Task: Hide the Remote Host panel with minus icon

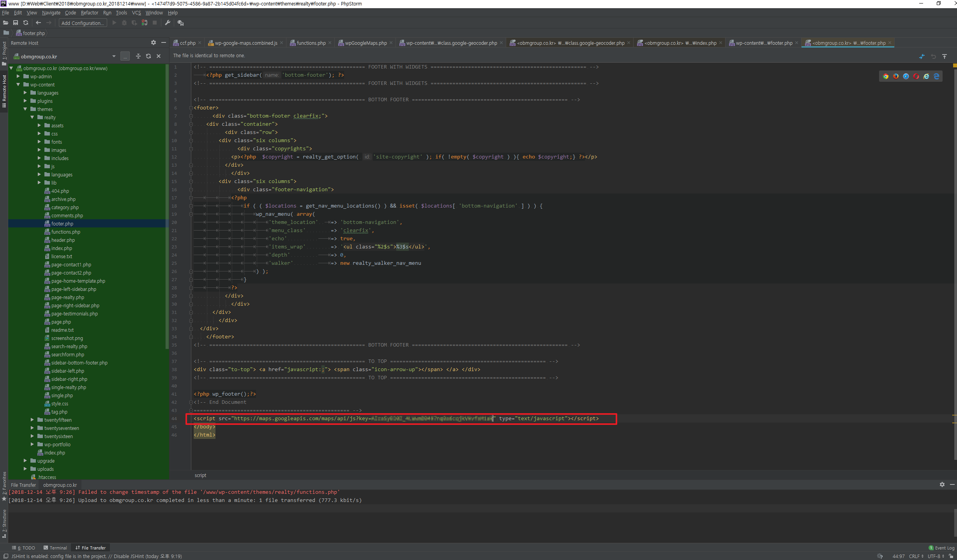Action: tap(164, 43)
